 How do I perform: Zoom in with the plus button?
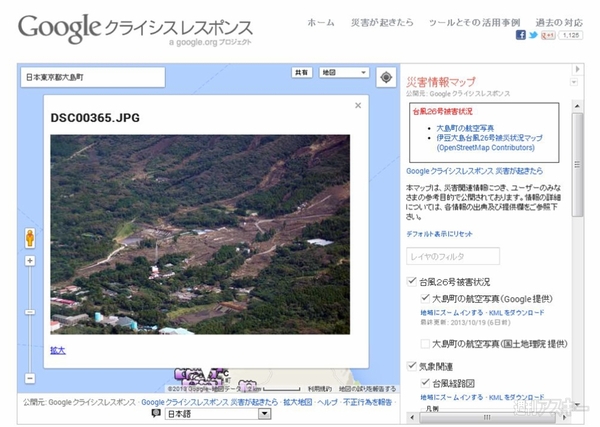click(x=30, y=261)
